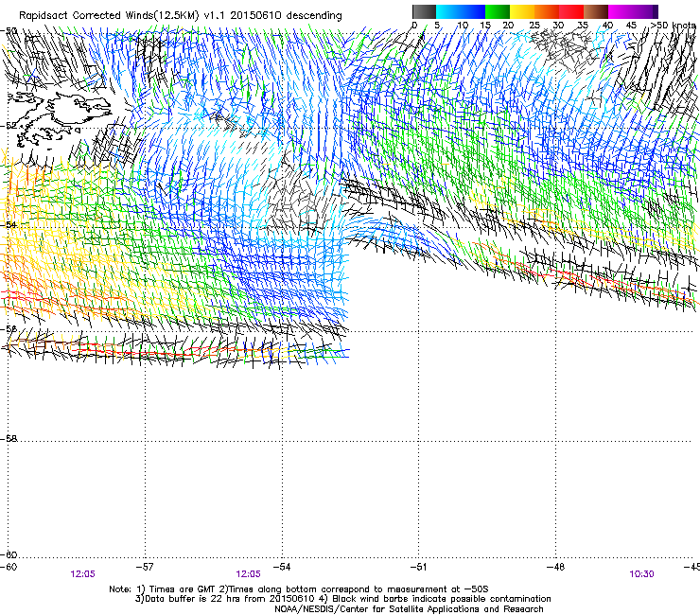Click the yellow 20-25 knots legend segment
The image size is (700, 615).
click(x=522, y=11)
